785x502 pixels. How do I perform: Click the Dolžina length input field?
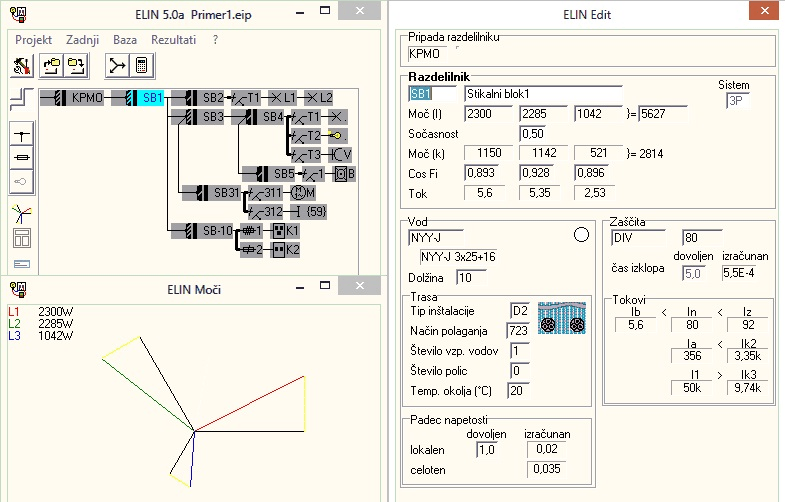[471, 276]
